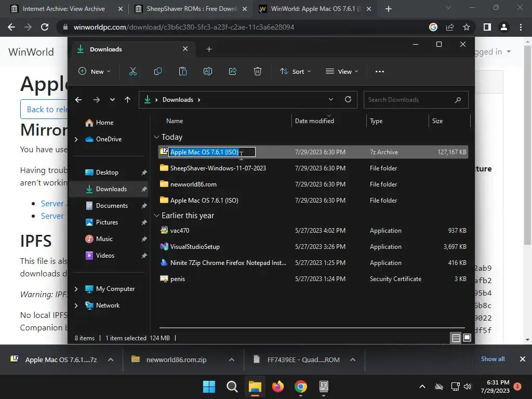Open Chrome's three-dot menu

pos(521,27)
